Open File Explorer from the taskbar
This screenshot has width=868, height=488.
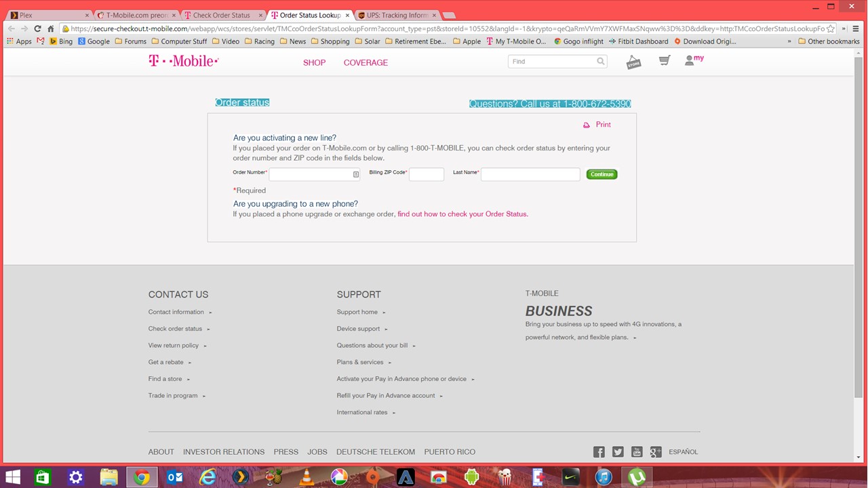[x=108, y=477]
